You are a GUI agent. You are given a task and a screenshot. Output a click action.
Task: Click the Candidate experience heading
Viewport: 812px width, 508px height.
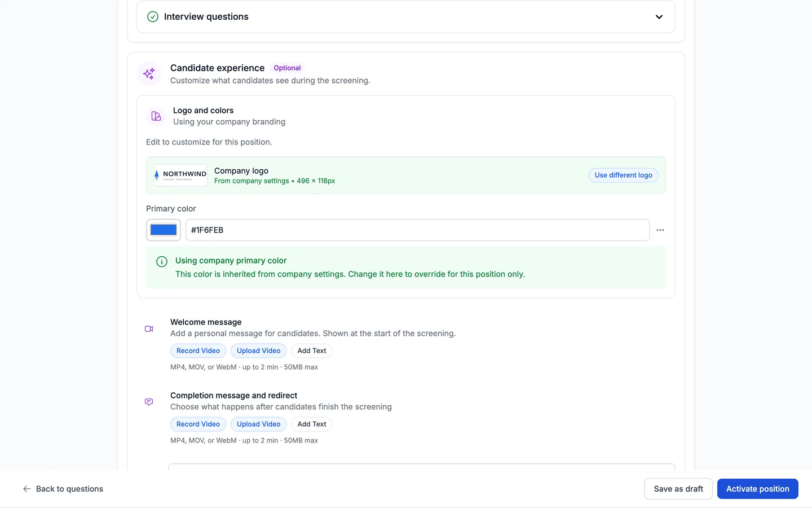(217, 68)
